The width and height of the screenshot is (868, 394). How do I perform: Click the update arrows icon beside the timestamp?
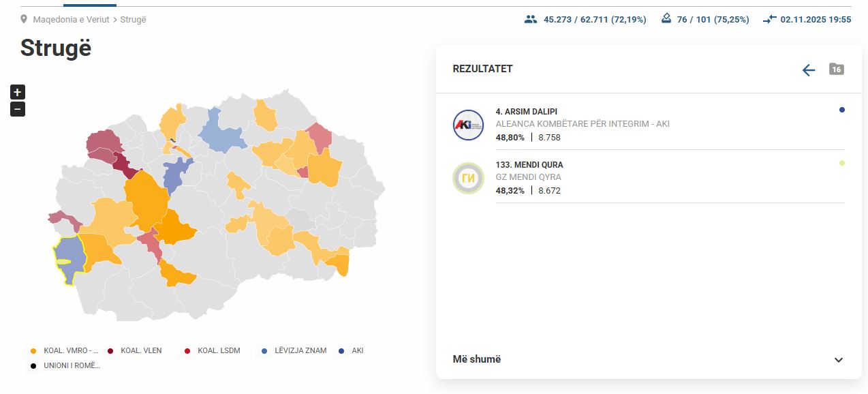[x=769, y=20]
